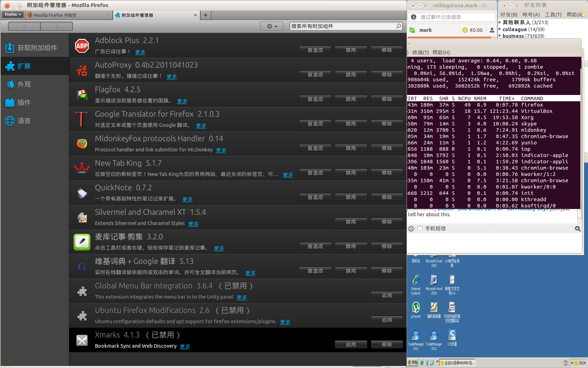Click the Adblock Plus ABP icon
The height and width of the screenshot is (368, 588).
pyautogui.click(x=82, y=46)
